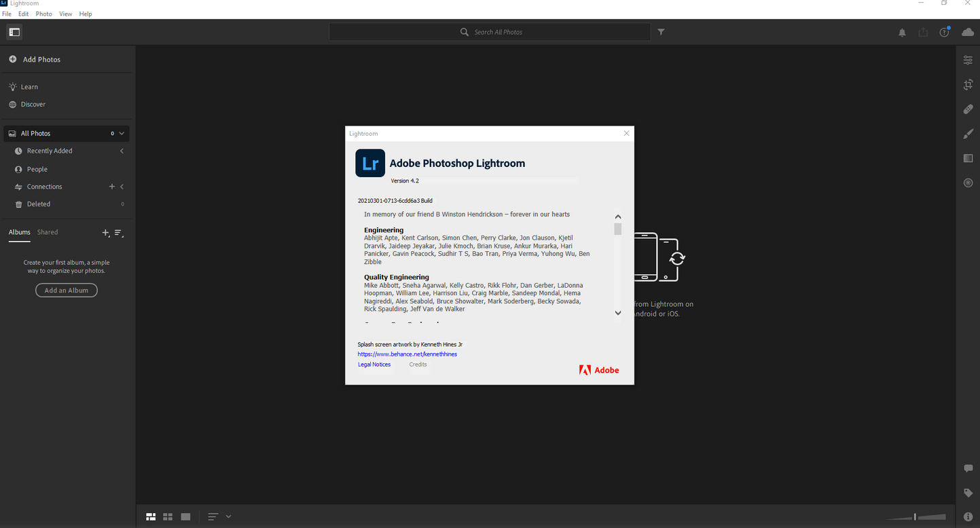Open album sort options icon

click(x=119, y=233)
